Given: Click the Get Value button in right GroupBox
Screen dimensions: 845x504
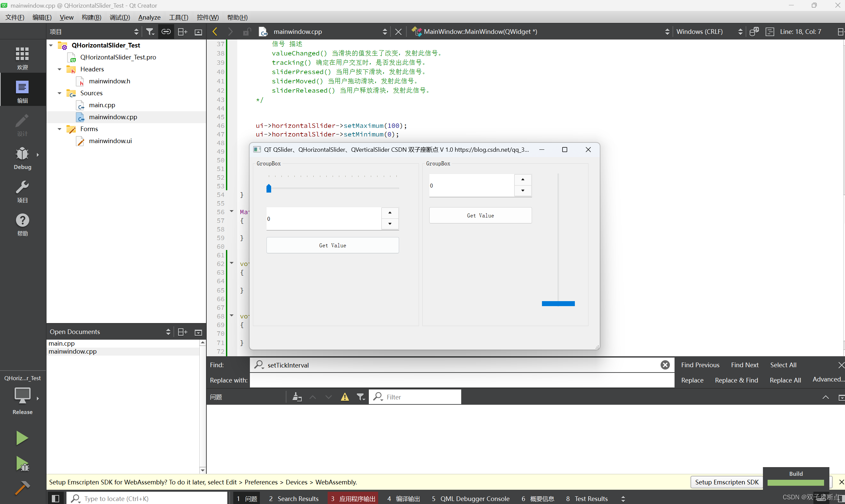Looking at the screenshot, I should 480,215.
